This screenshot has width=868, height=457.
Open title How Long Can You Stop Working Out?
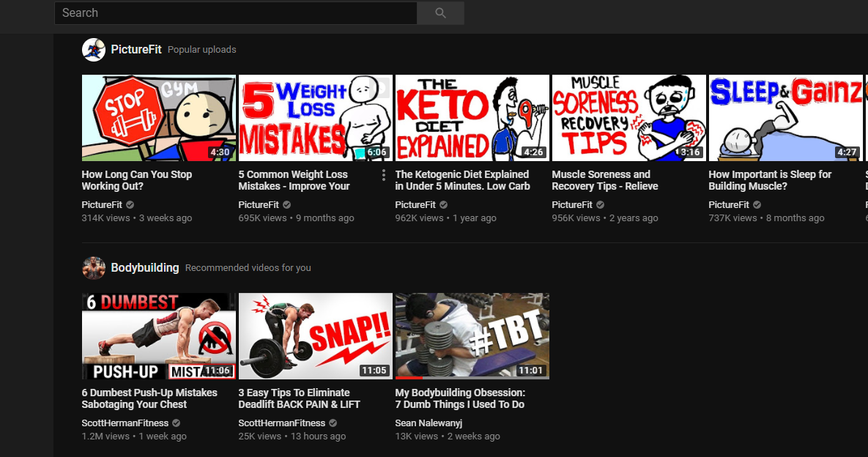[x=137, y=180]
